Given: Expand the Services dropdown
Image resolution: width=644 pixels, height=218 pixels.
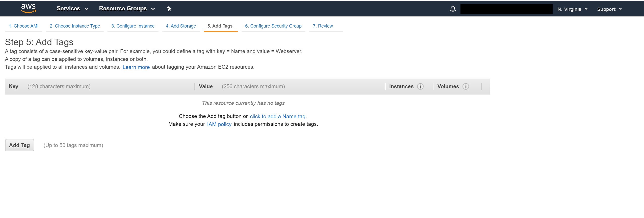Looking at the screenshot, I should tap(72, 9).
